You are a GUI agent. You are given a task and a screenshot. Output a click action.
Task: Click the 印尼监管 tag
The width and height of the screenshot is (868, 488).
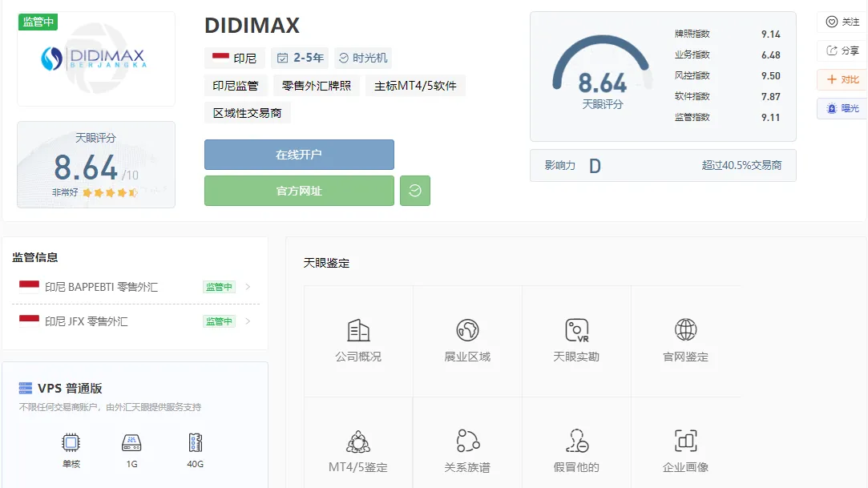236,86
